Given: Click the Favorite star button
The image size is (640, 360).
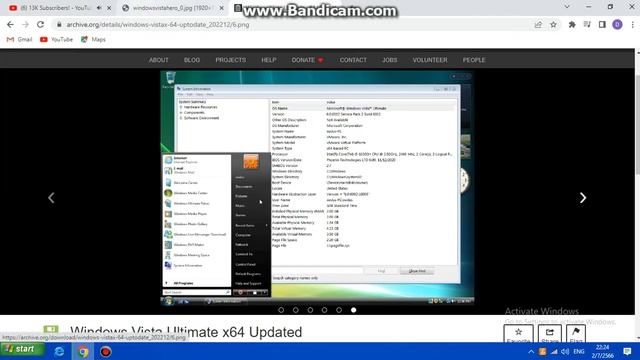Looking at the screenshot, I should (x=518, y=334).
